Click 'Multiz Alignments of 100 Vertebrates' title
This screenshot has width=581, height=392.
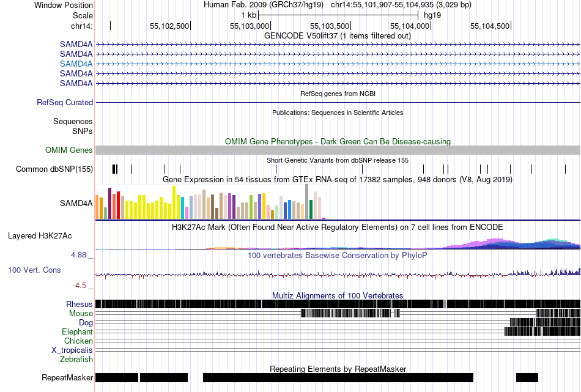(338, 295)
